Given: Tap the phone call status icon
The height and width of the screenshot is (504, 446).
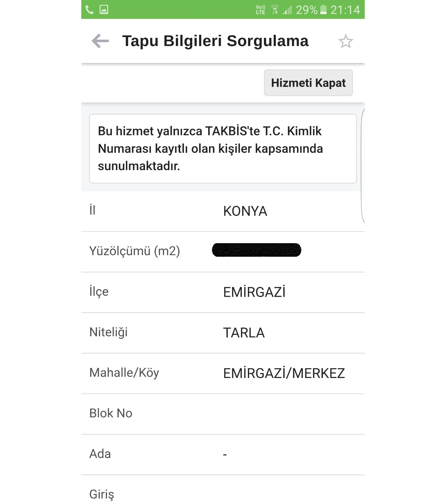Looking at the screenshot, I should click(x=89, y=10).
